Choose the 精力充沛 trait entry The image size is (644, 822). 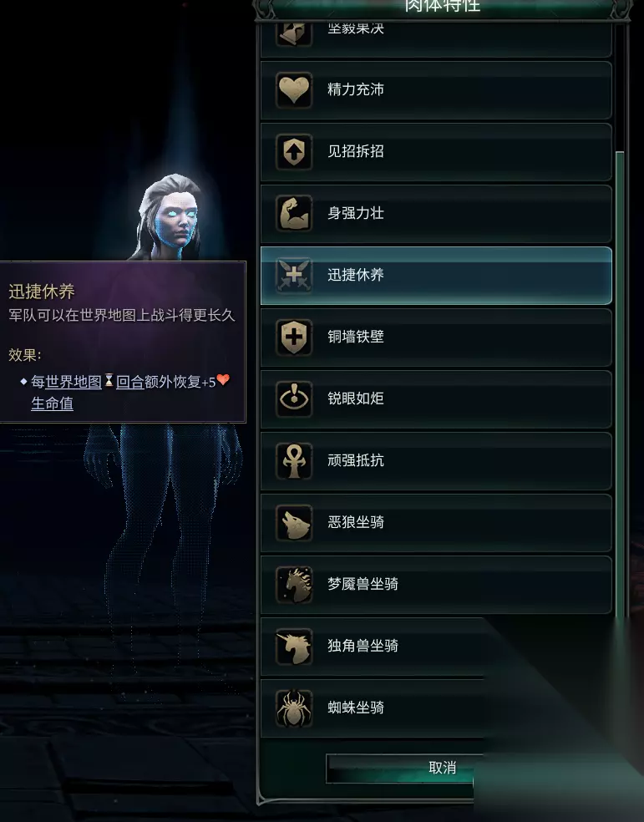[436, 90]
